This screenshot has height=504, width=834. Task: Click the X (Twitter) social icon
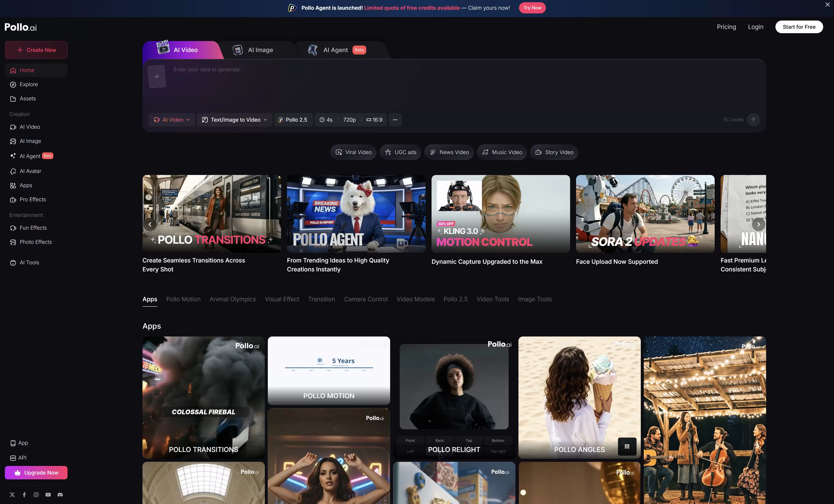point(12,494)
